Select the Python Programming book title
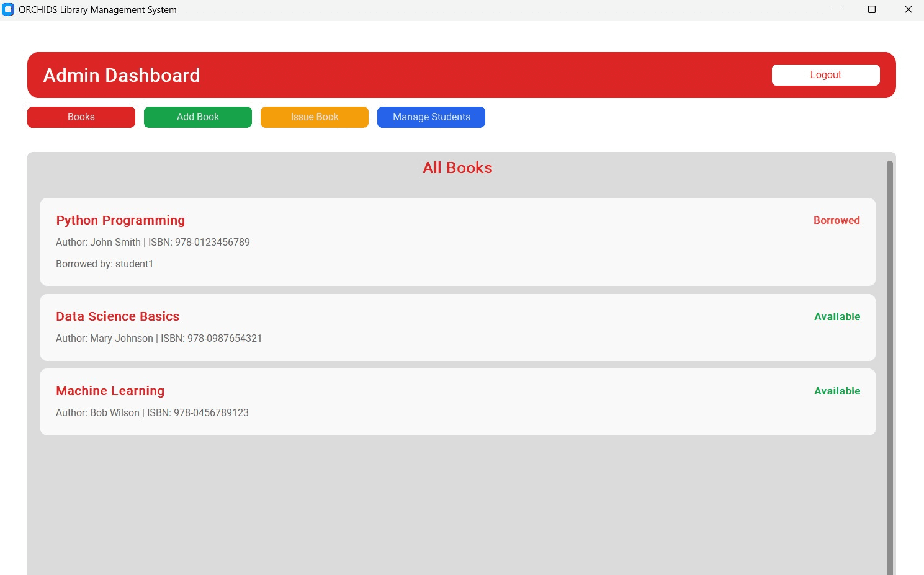924x575 pixels. tap(120, 220)
